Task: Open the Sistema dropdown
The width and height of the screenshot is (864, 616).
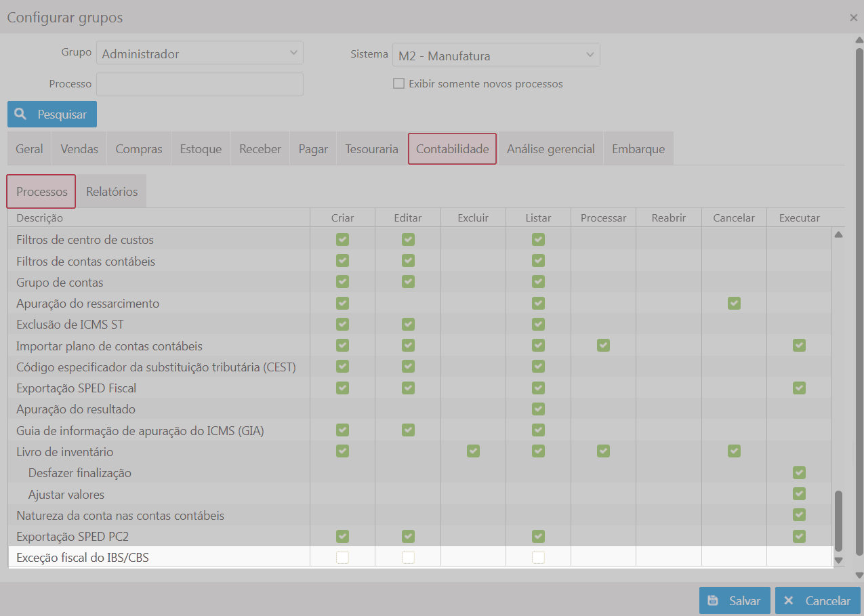Action: [496, 56]
